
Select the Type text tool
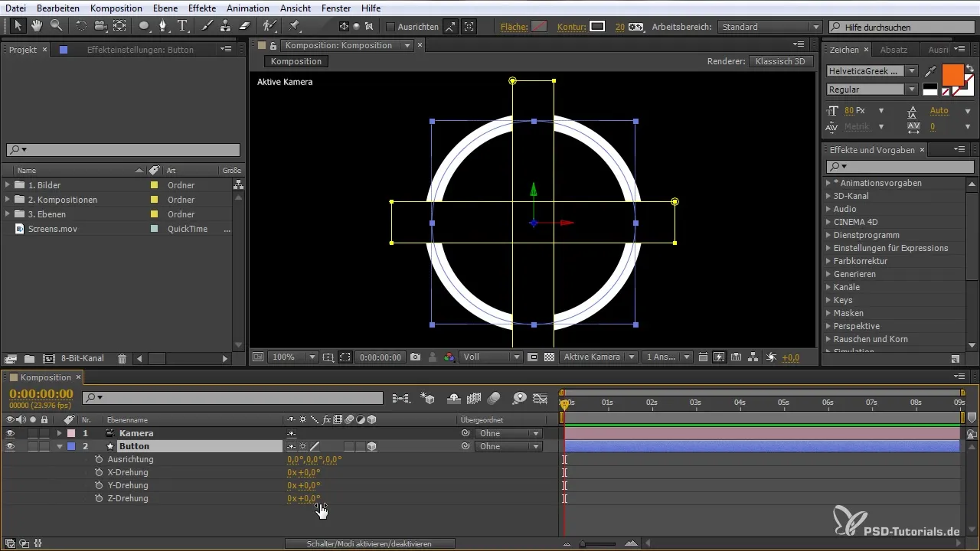pos(183,26)
